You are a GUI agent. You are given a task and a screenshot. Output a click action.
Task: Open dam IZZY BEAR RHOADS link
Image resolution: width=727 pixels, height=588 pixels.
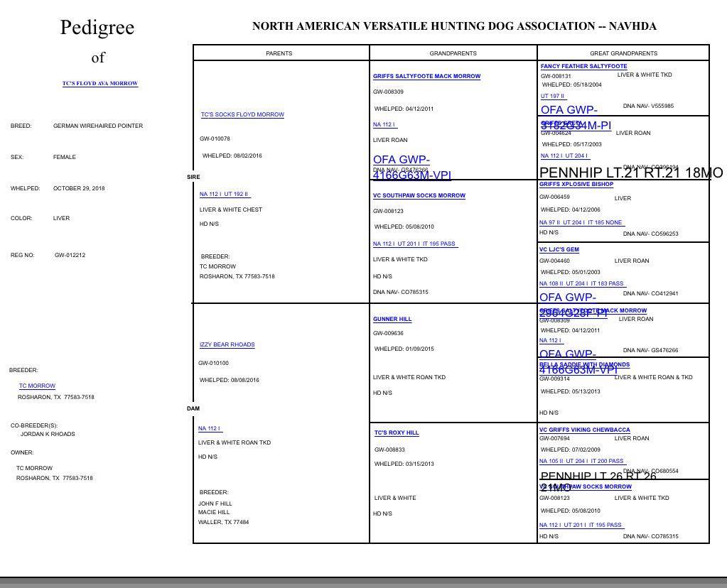click(227, 344)
